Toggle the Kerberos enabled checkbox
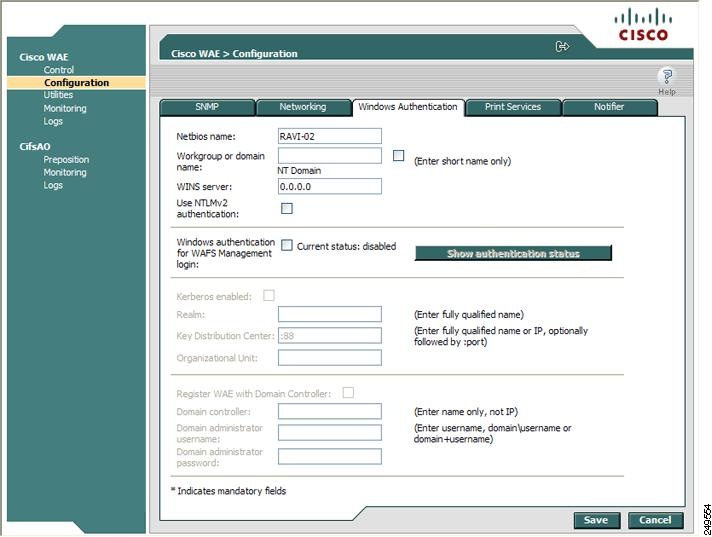Image resolution: width=712 pixels, height=537 pixels. (268, 296)
